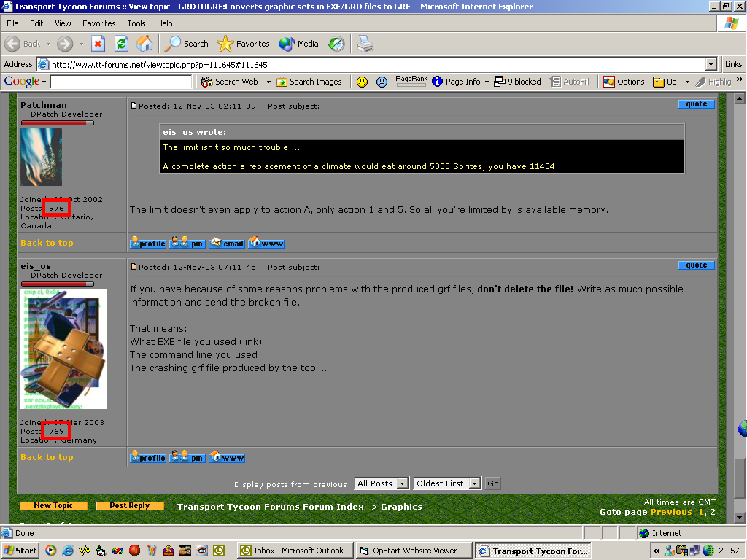Click eis_os's pm button

pyautogui.click(x=187, y=458)
